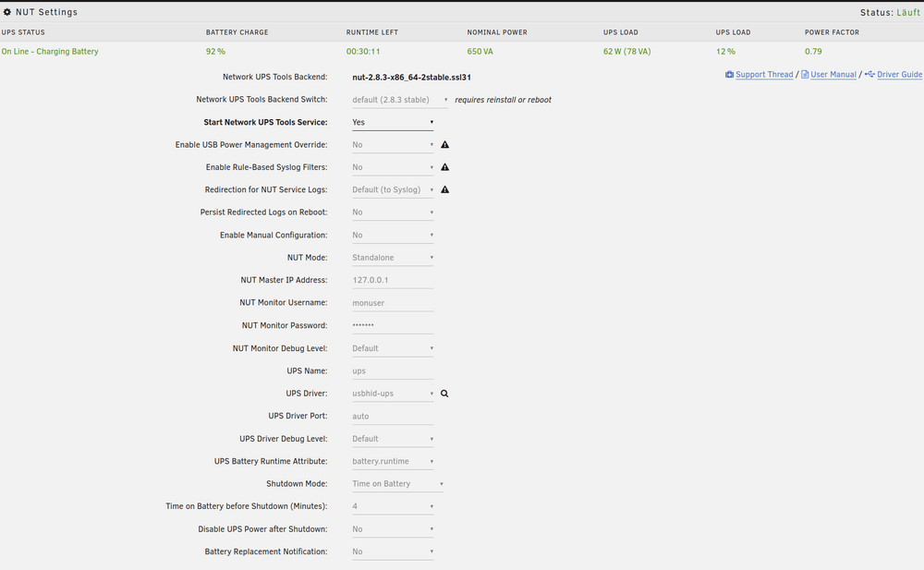
Task: Click the UPS Driver search magnifier icon
Action: click(444, 394)
